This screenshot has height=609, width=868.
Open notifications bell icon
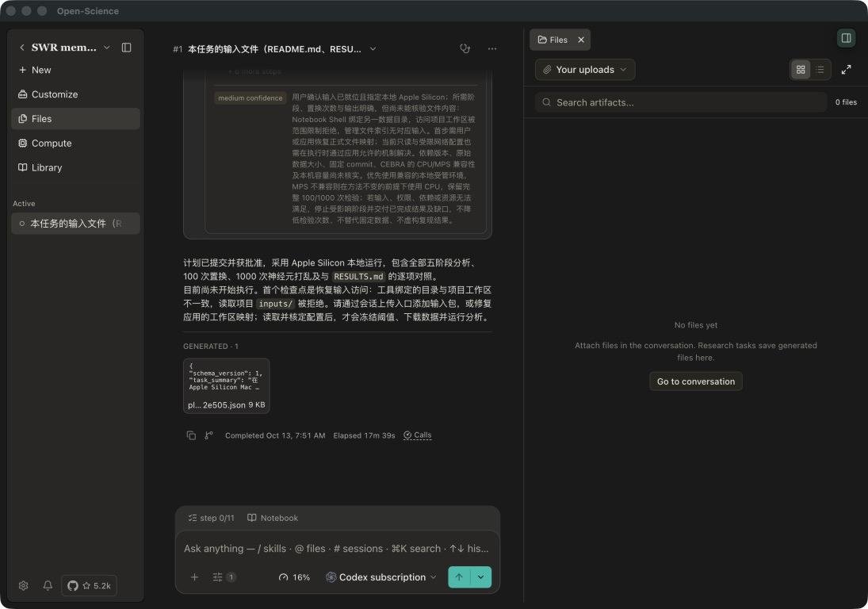[x=48, y=586]
